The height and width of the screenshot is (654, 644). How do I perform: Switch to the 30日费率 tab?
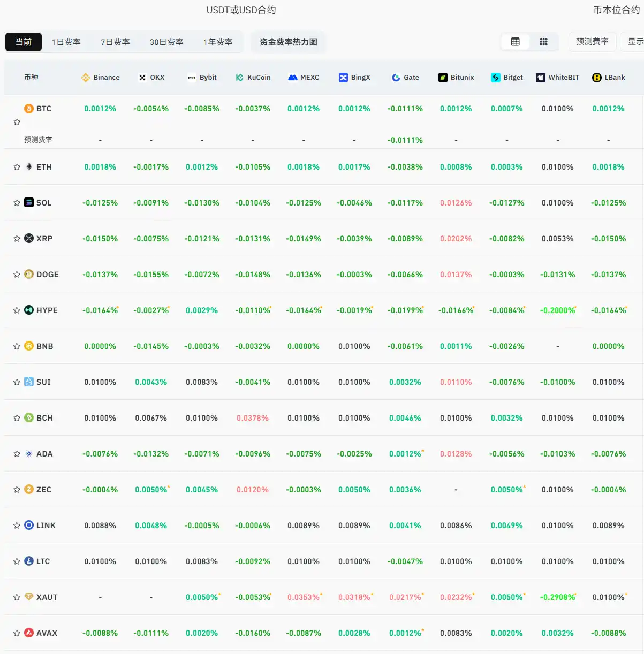coord(166,42)
